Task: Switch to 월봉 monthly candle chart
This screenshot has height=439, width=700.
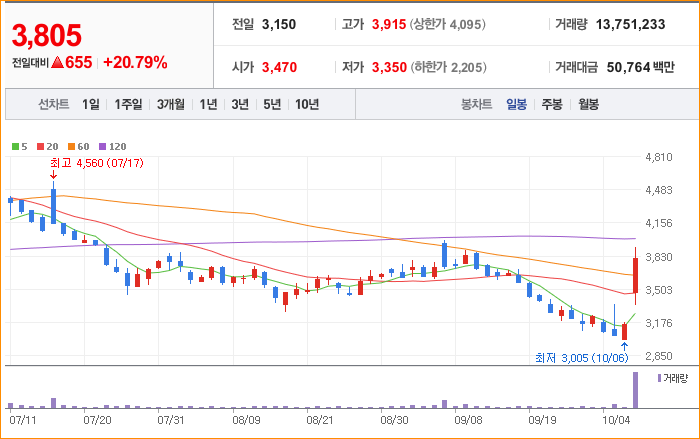Action: click(588, 105)
